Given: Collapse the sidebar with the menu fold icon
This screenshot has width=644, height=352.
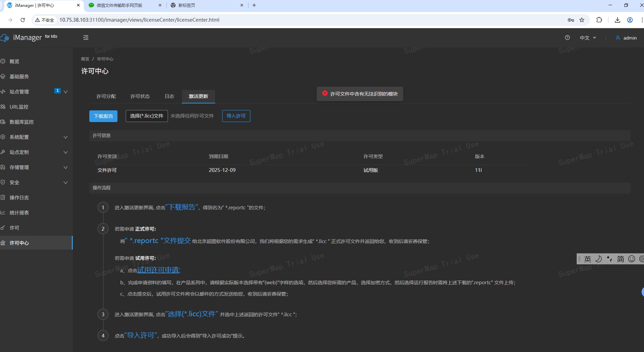Looking at the screenshot, I should point(86,37).
